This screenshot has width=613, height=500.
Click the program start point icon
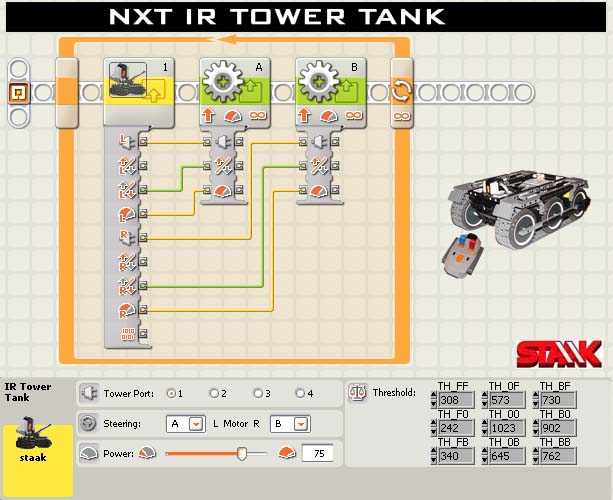pos(19,93)
